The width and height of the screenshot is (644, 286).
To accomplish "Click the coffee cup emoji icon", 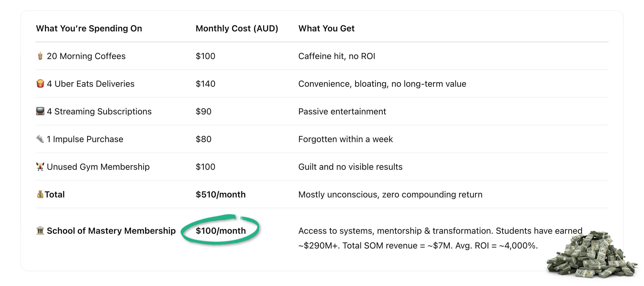I will click(x=40, y=56).
